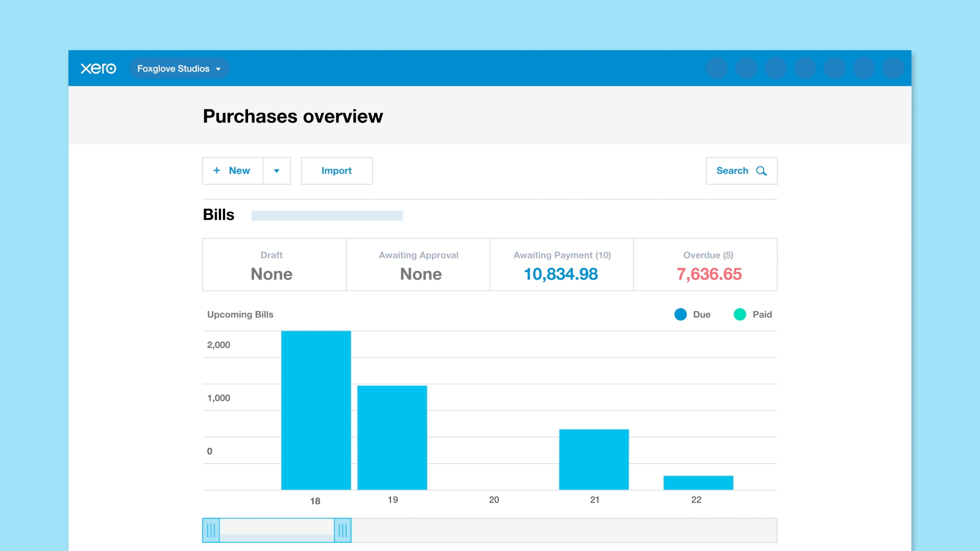Viewport: 980px width, 551px height.
Task: Click the right range slider handle
Action: 342,531
